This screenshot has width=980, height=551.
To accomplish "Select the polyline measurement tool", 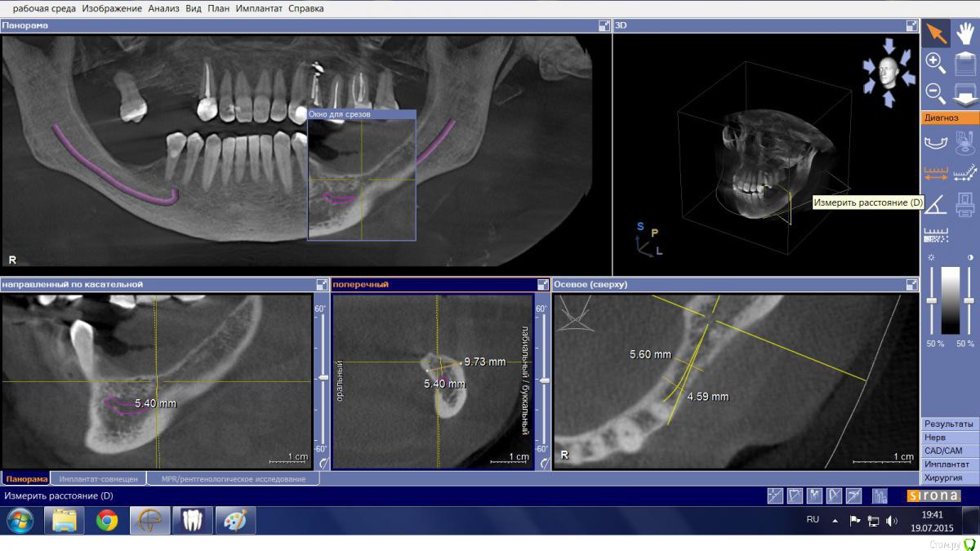I will coord(964,172).
